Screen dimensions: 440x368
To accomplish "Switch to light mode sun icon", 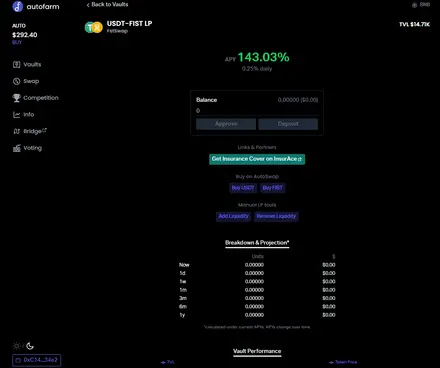I will coord(17,346).
